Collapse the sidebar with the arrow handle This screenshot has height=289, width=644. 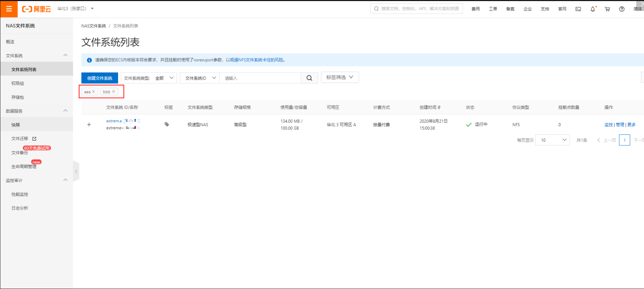(x=76, y=171)
